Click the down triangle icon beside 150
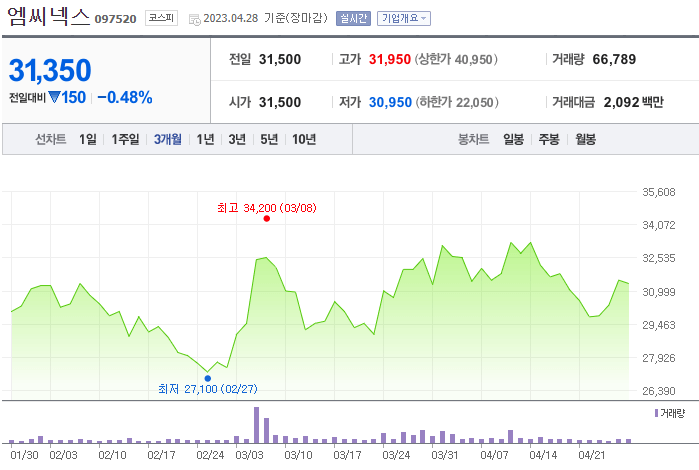The width and height of the screenshot is (699, 470). tap(54, 97)
